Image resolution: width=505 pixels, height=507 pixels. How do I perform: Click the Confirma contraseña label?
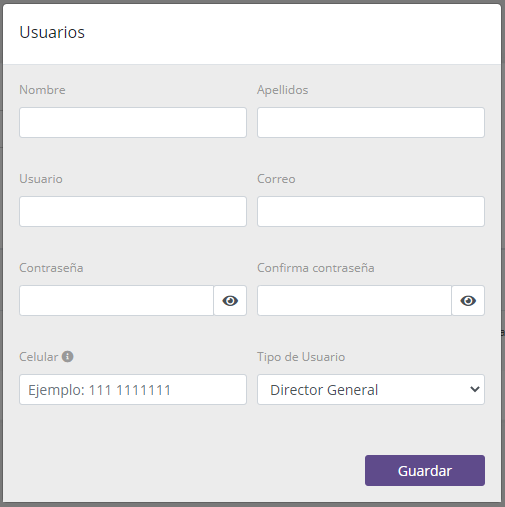(316, 268)
